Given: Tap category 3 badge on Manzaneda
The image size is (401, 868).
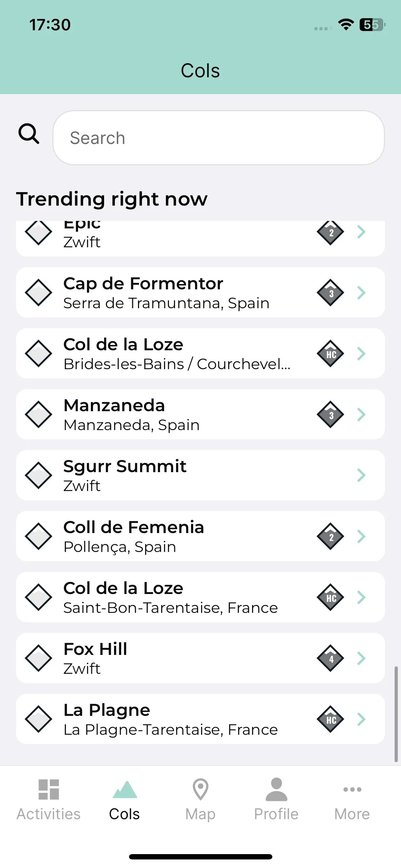Looking at the screenshot, I should pos(330,414).
